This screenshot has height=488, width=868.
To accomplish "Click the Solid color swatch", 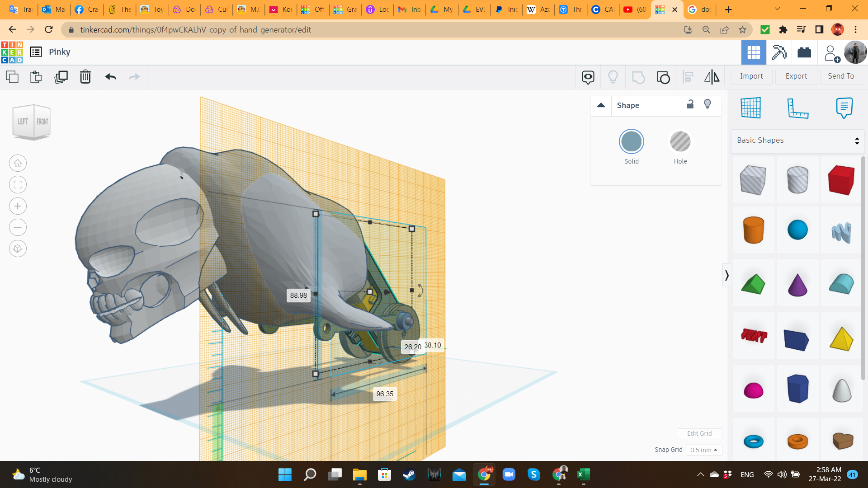I will click(x=631, y=142).
